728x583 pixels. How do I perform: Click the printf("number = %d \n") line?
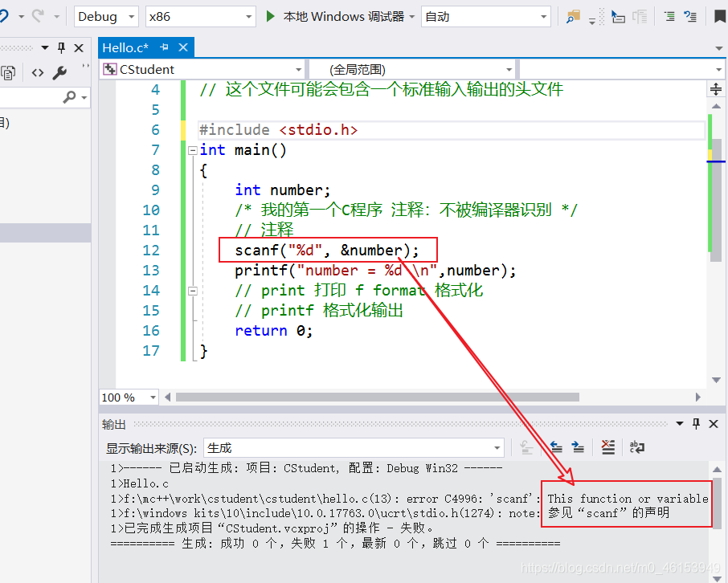(x=375, y=271)
